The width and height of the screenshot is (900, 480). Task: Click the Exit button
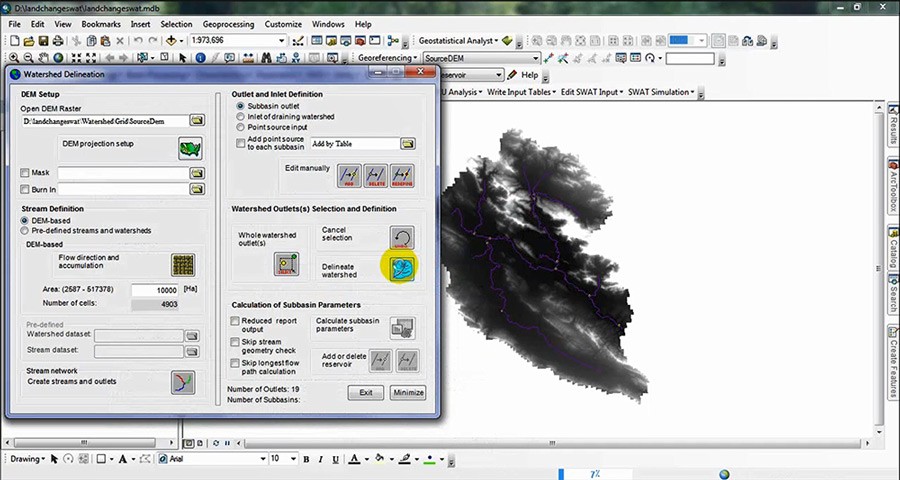pyautogui.click(x=366, y=392)
